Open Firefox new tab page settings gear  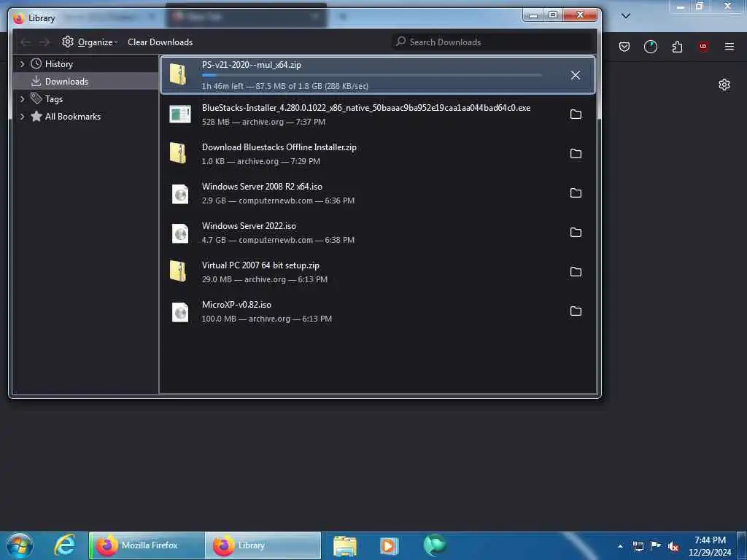pos(724,85)
